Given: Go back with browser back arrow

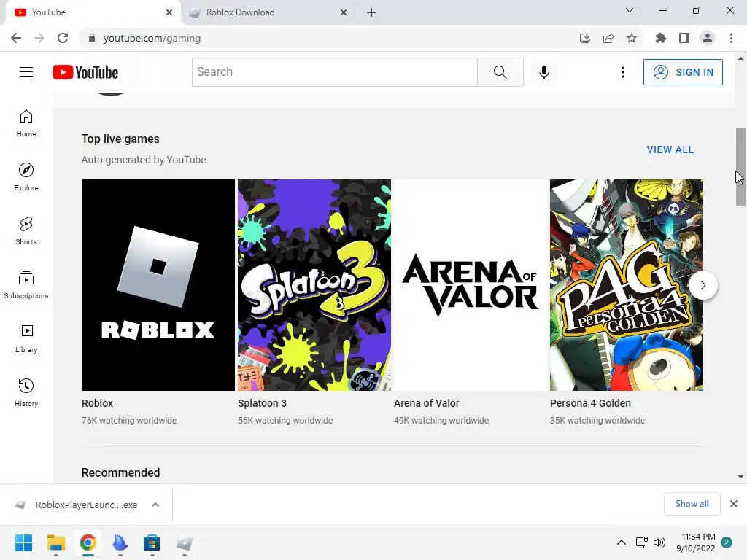Looking at the screenshot, I should [x=16, y=38].
